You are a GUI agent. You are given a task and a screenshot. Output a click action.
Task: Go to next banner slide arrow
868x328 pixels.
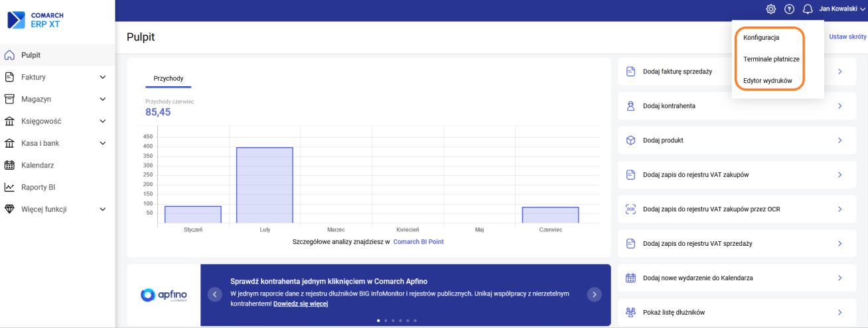[595, 294]
